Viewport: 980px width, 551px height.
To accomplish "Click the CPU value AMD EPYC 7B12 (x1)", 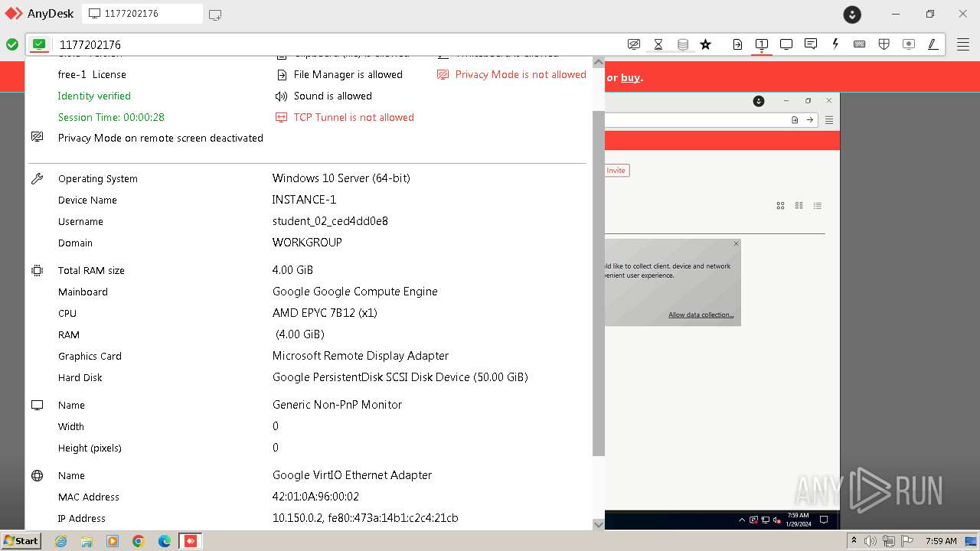I will (x=325, y=313).
